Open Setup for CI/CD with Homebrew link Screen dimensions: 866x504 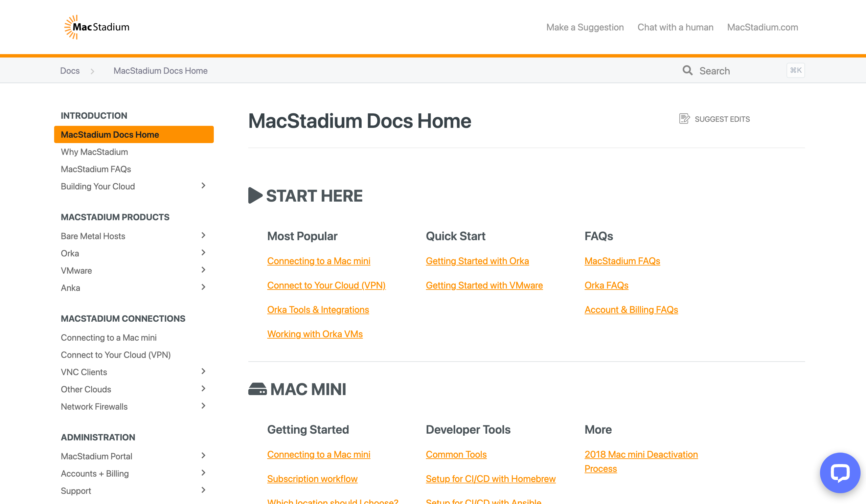tap(491, 479)
